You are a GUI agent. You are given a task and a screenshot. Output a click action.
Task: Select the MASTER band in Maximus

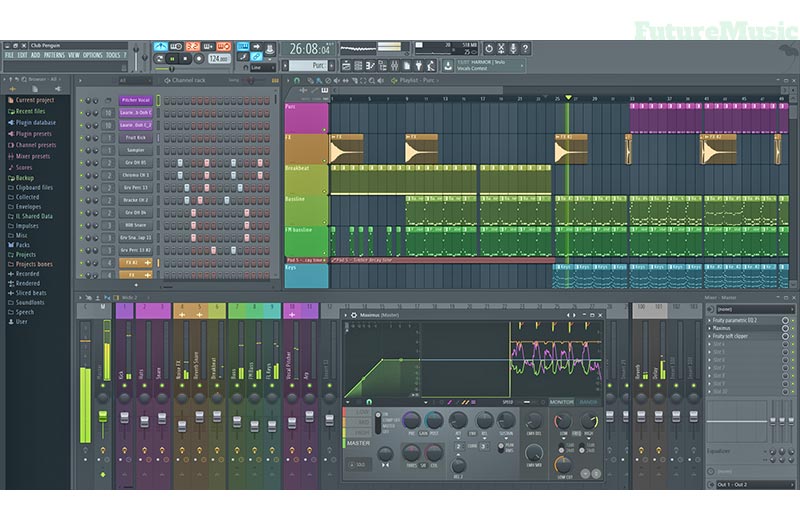tap(358, 443)
